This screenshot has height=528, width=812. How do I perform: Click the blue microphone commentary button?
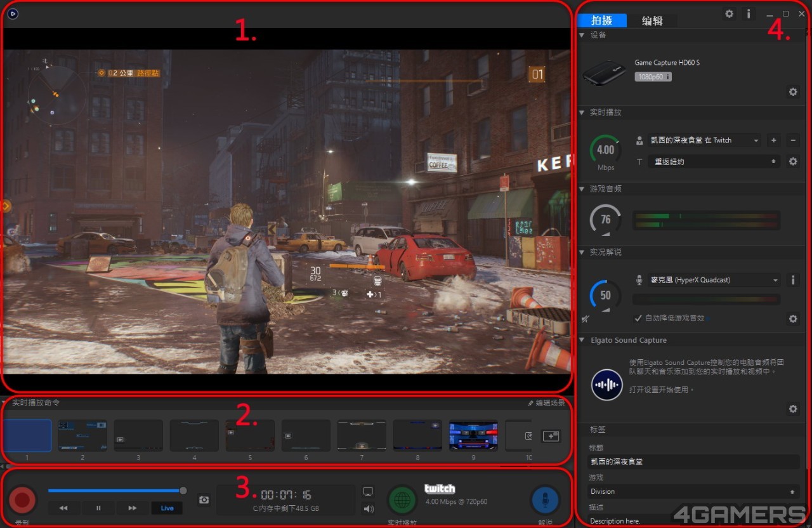(x=546, y=500)
